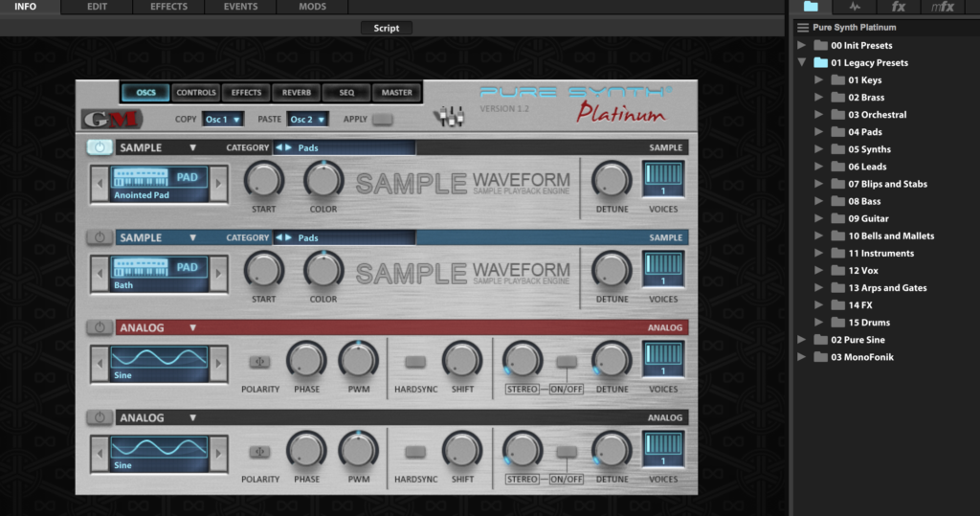This screenshot has height=516, width=980.
Task: Click the 01 Keys folder icon
Action: click(x=837, y=80)
